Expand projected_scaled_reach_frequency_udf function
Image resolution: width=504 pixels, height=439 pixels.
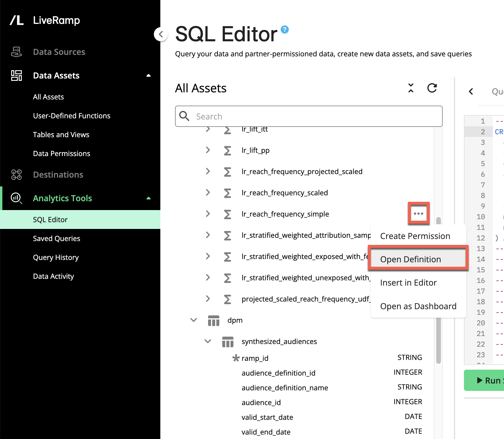(x=208, y=299)
